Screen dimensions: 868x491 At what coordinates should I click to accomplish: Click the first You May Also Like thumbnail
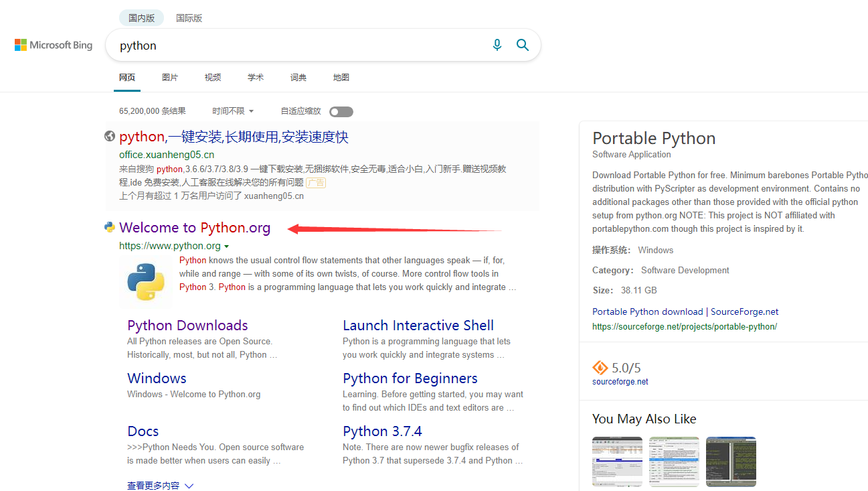(x=616, y=462)
